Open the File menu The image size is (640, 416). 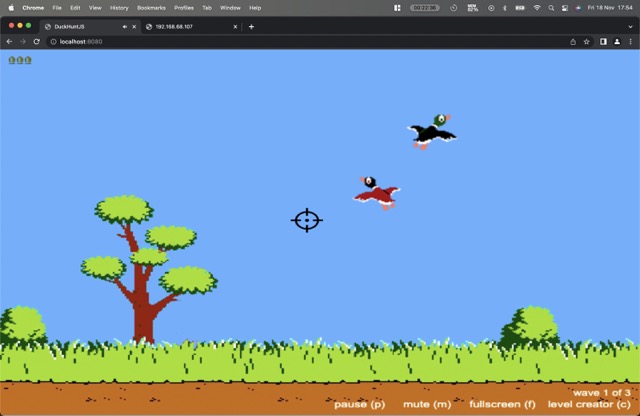tap(57, 8)
